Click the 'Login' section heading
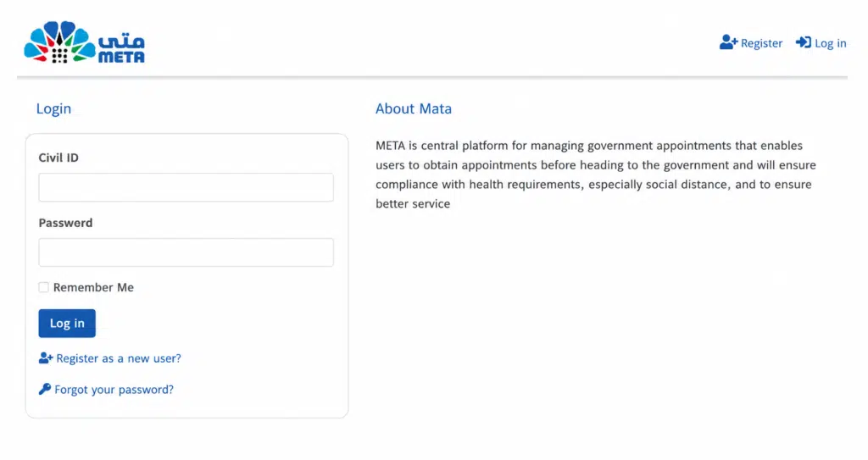868x460 pixels. pyautogui.click(x=53, y=108)
